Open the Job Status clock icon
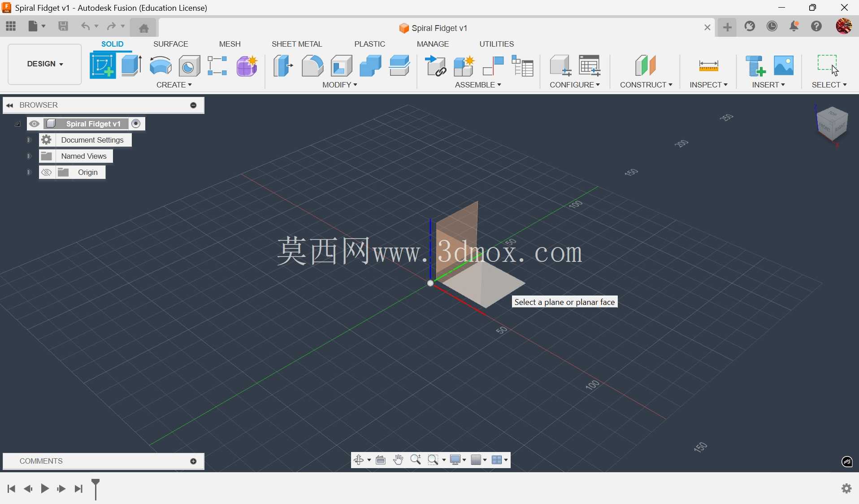859x504 pixels. point(772,26)
